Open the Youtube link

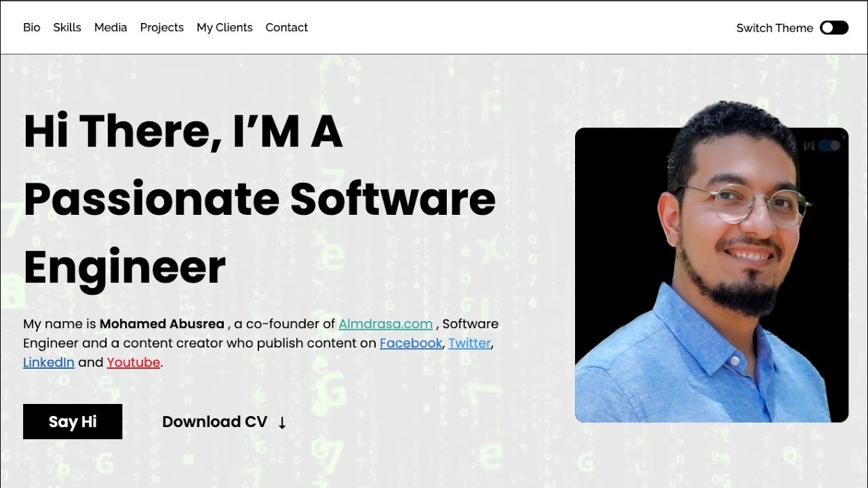(x=134, y=362)
